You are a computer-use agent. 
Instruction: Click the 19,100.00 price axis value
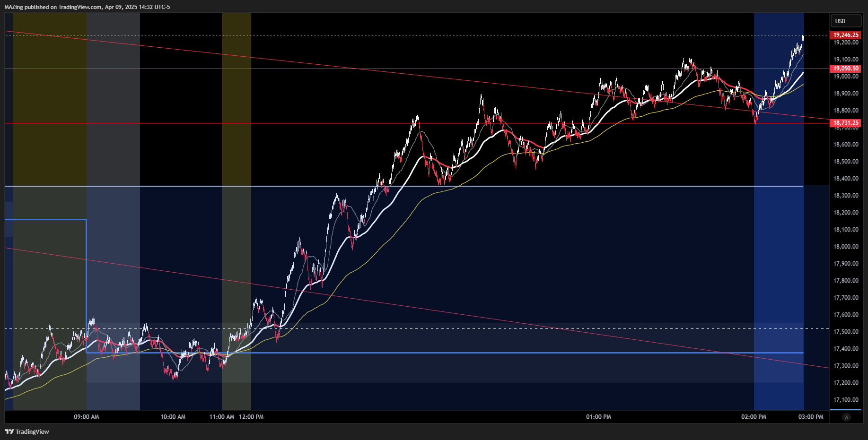(x=846, y=60)
